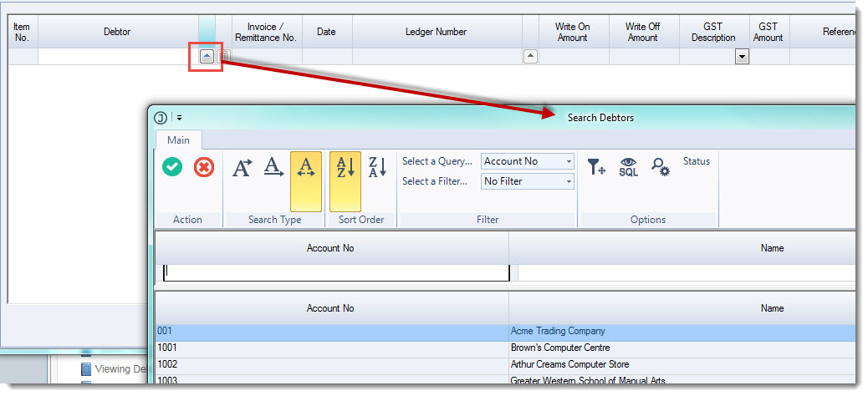
Task: Open the quick access toolbar dropdown arrow
Action: pos(179,118)
